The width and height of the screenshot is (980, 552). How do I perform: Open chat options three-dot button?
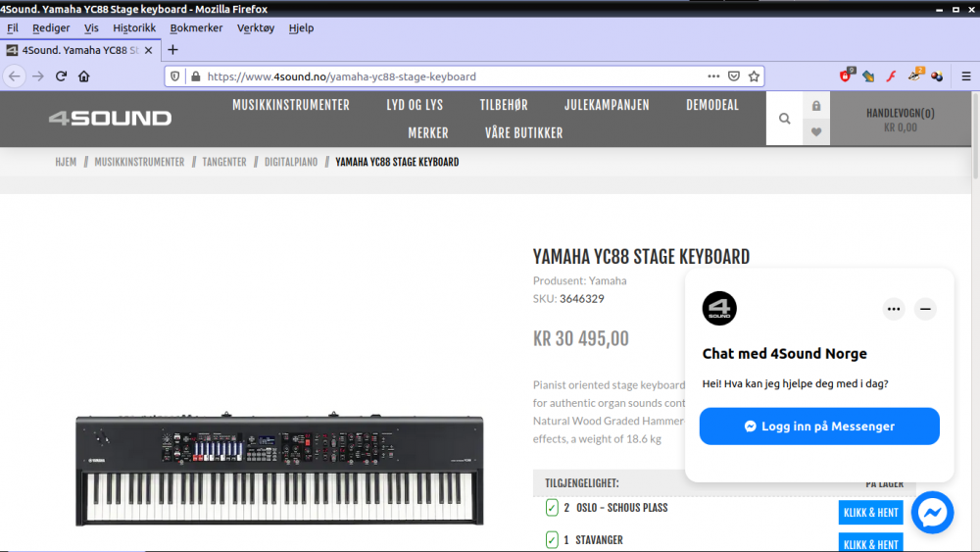[x=894, y=309]
